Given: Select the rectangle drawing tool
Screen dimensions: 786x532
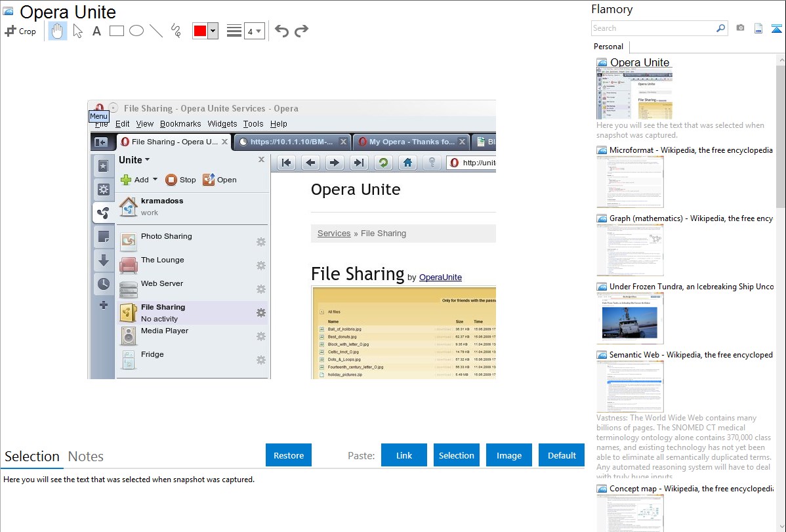Looking at the screenshot, I should point(117,31).
